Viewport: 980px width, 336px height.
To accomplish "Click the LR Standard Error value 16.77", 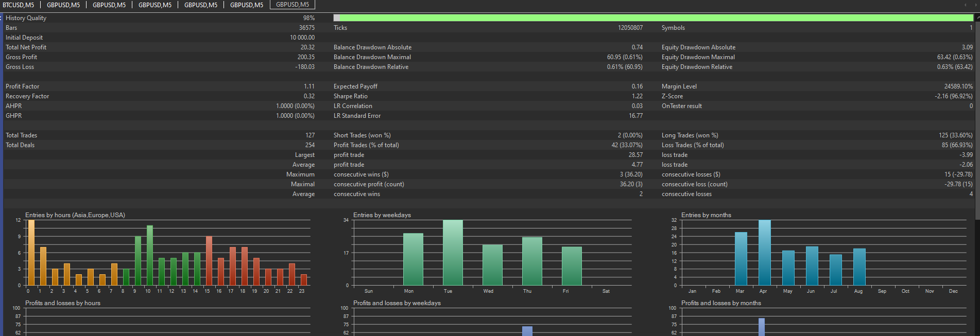I will coord(636,116).
